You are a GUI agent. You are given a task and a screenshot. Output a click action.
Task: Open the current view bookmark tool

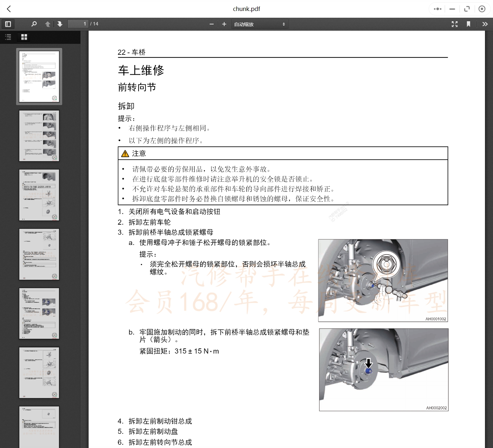tap(469, 24)
